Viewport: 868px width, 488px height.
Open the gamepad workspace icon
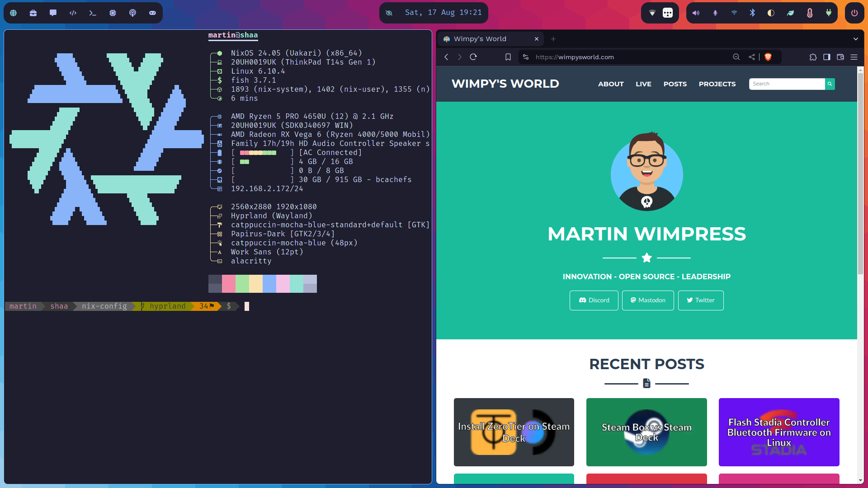point(152,13)
